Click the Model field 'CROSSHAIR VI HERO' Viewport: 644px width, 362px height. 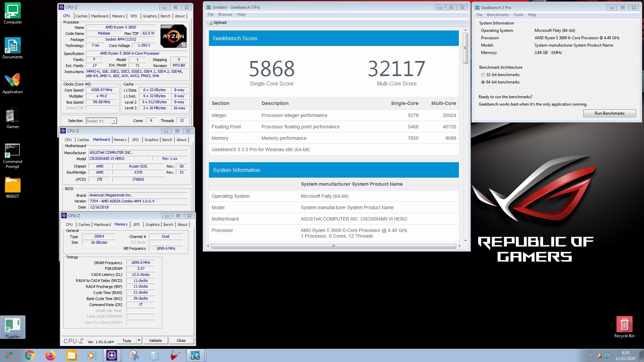(x=120, y=159)
